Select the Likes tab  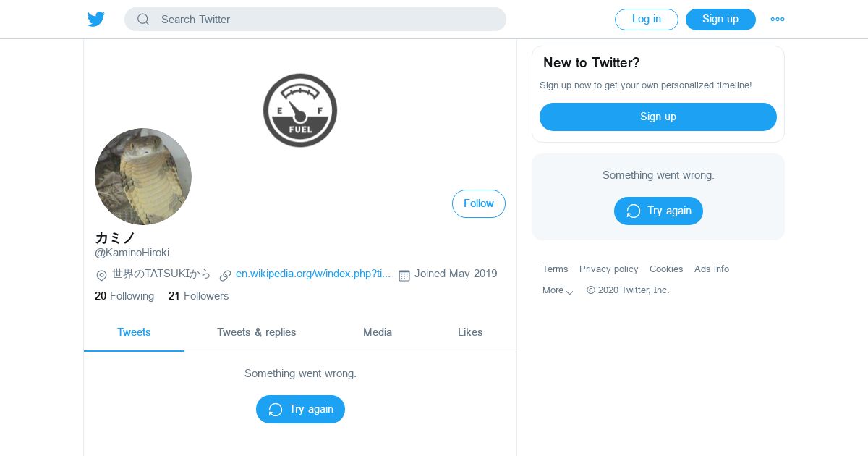470,332
